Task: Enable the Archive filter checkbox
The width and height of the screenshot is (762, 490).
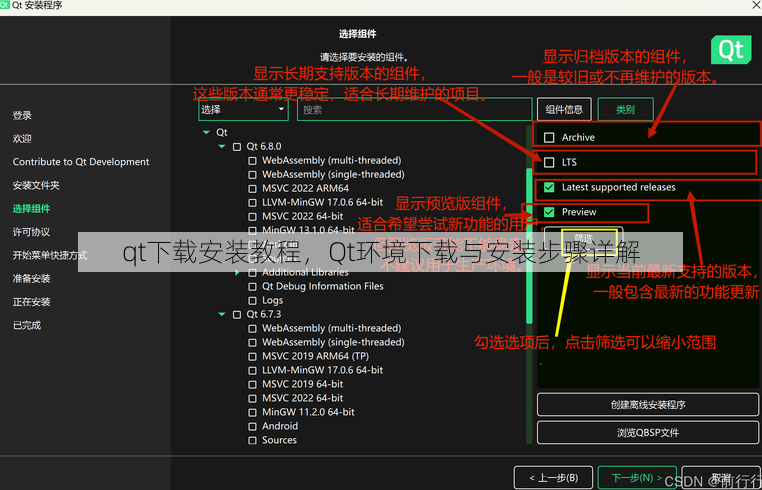Action: 549,138
